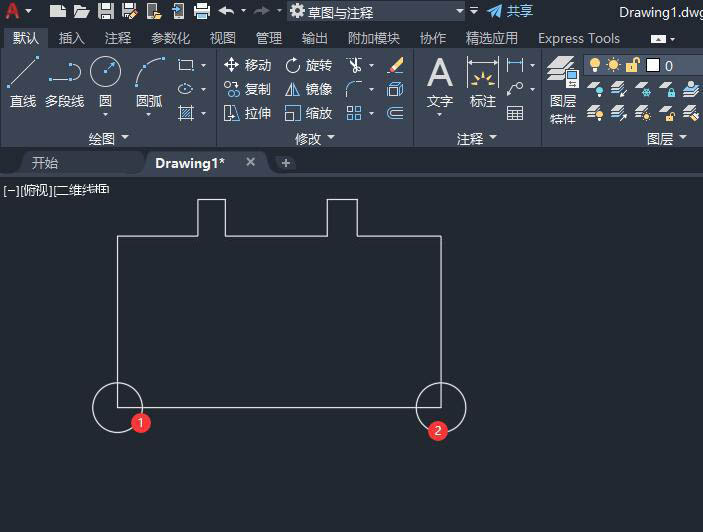
Task: Switch to the Annotate (注释) ribbon tab
Action: pyautogui.click(x=117, y=39)
